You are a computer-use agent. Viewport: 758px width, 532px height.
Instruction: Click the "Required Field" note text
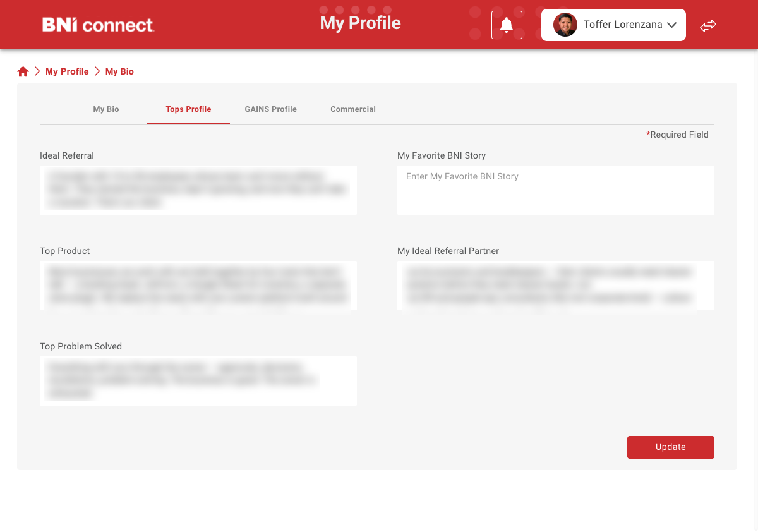tap(679, 135)
